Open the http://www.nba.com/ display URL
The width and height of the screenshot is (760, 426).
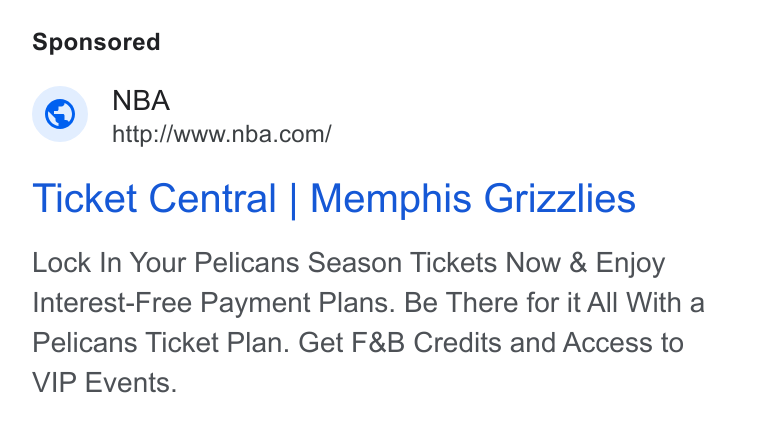click(x=222, y=134)
